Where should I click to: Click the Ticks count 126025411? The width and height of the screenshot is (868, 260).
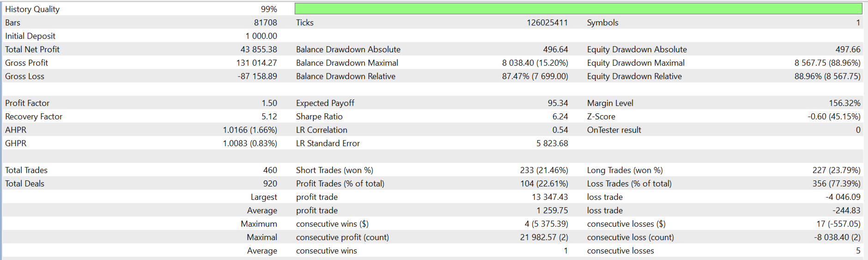click(547, 23)
